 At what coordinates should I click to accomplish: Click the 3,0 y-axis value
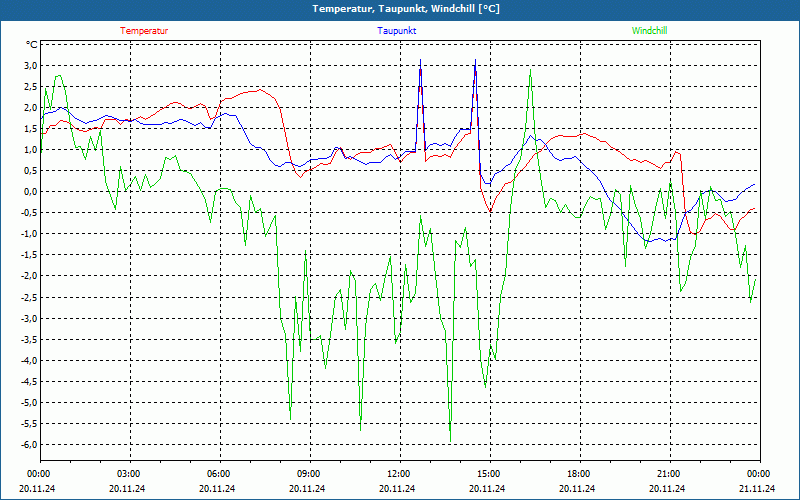[x=31, y=65]
